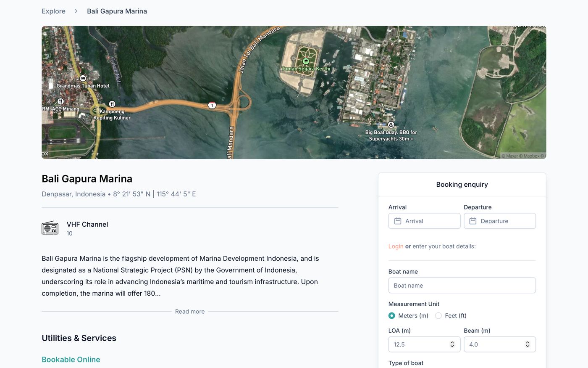Click the breadcrumb chevron after Explore

click(76, 11)
